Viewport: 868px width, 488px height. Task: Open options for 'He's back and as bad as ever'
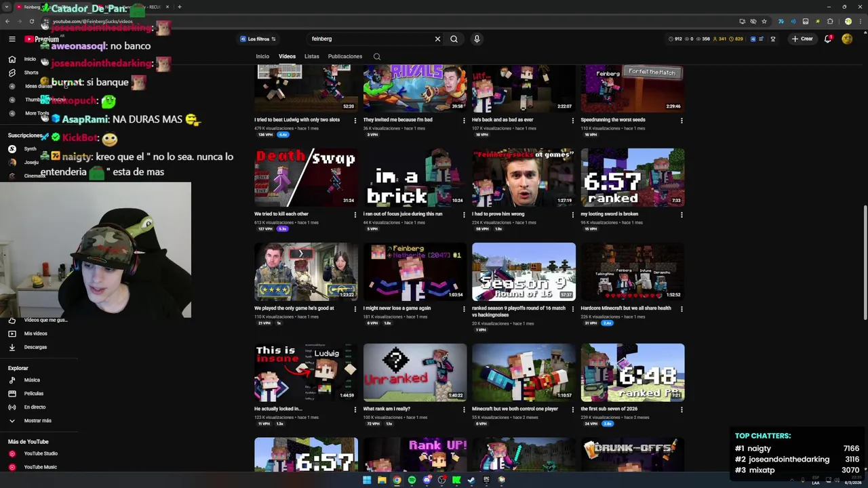[x=573, y=121]
